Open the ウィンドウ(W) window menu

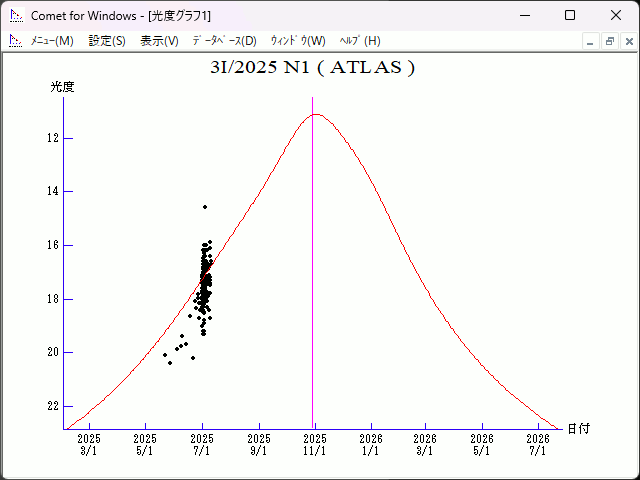tap(298, 41)
